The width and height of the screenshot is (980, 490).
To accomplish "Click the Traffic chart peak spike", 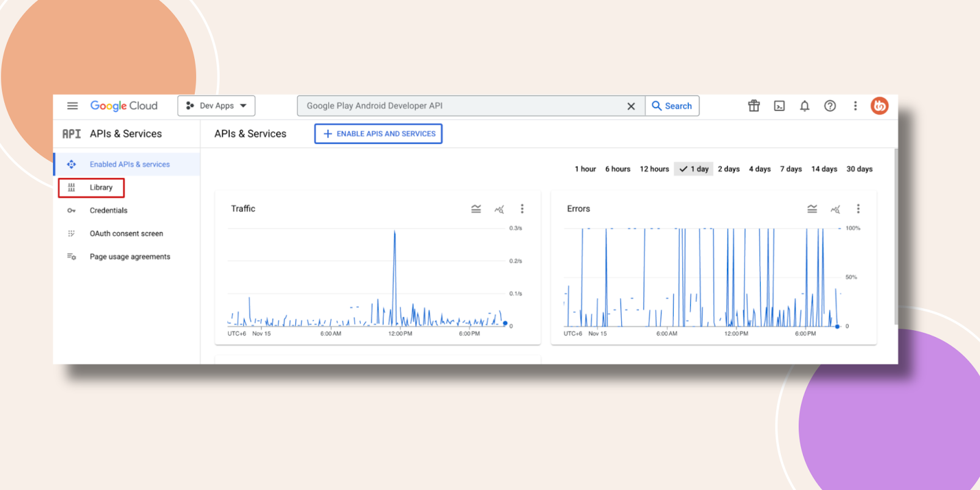I will (394, 233).
